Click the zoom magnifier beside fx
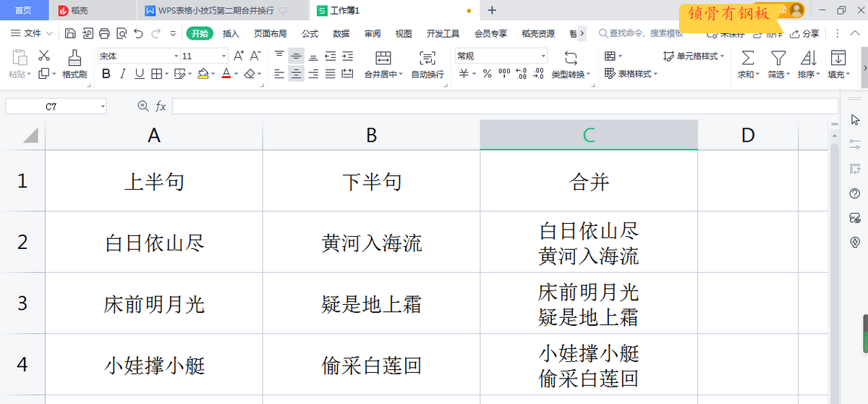 (x=142, y=106)
